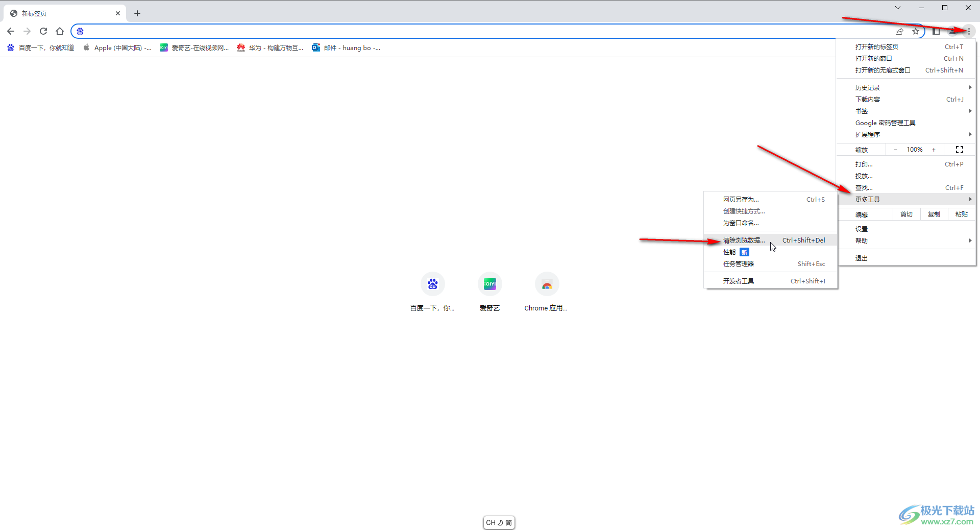Open 任务管理器 in the submenu

point(771,263)
